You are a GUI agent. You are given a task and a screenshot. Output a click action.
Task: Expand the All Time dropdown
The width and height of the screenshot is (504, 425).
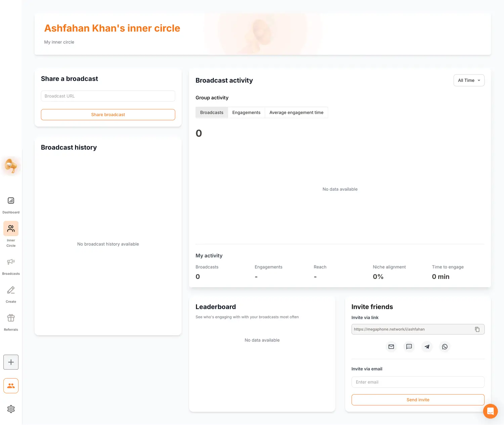click(469, 81)
